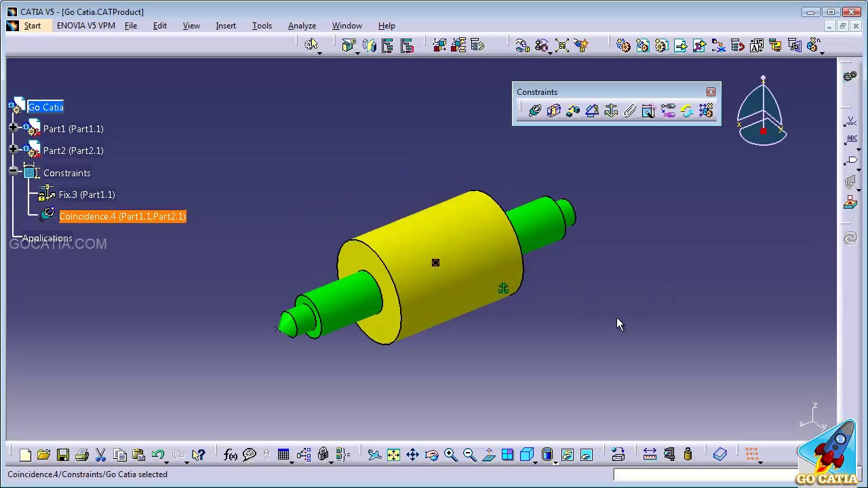Click the Measure Inertia weight icon

[x=688, y=455]
